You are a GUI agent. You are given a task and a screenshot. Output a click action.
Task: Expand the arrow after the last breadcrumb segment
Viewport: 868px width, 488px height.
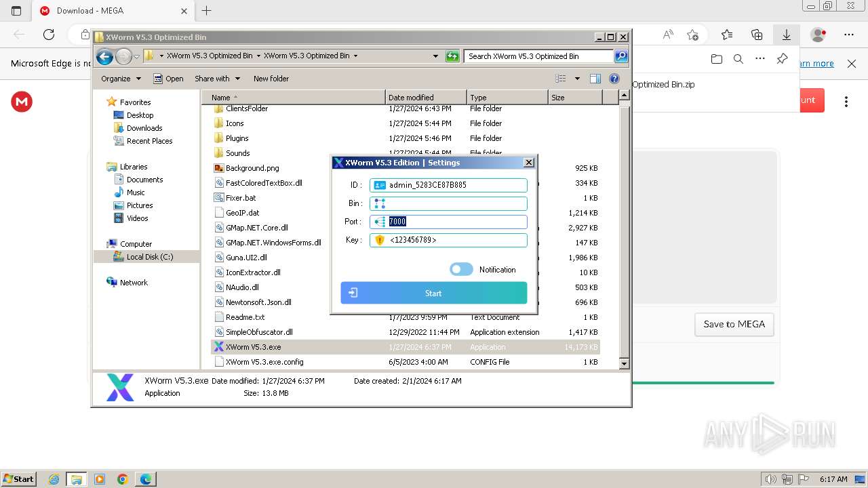355,56
